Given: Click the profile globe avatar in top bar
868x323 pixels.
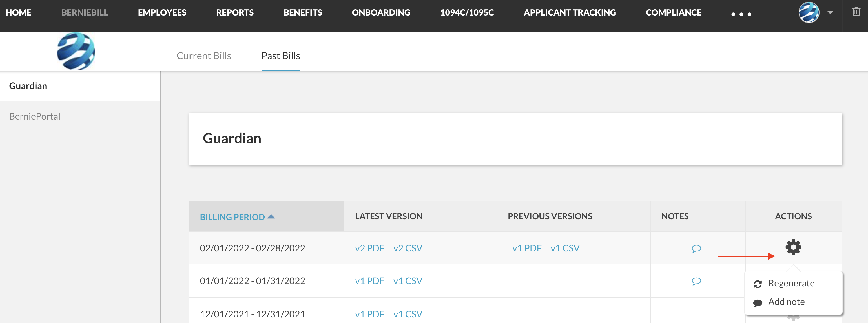Looking at the screenshot, I should [x=809, y=12].
